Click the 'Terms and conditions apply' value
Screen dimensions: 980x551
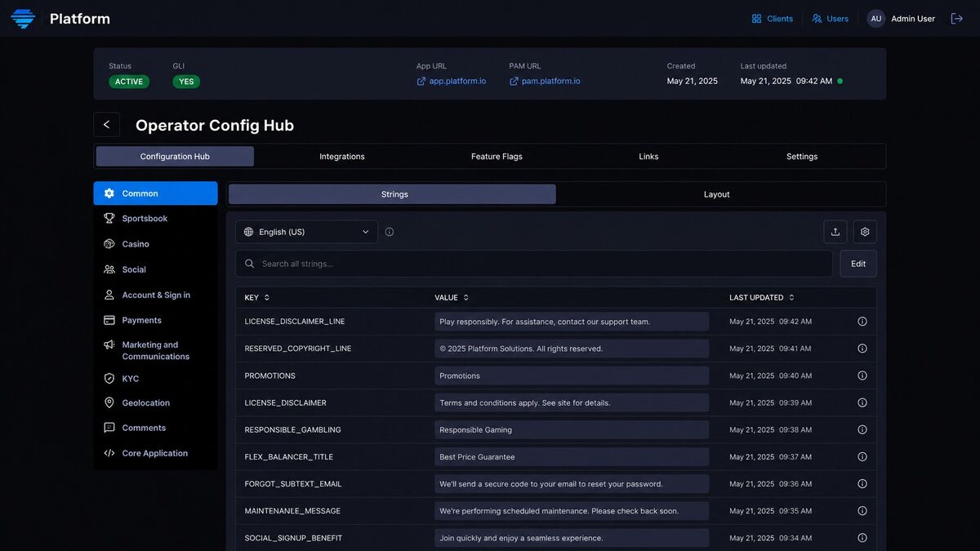click(x=572, y=402)
